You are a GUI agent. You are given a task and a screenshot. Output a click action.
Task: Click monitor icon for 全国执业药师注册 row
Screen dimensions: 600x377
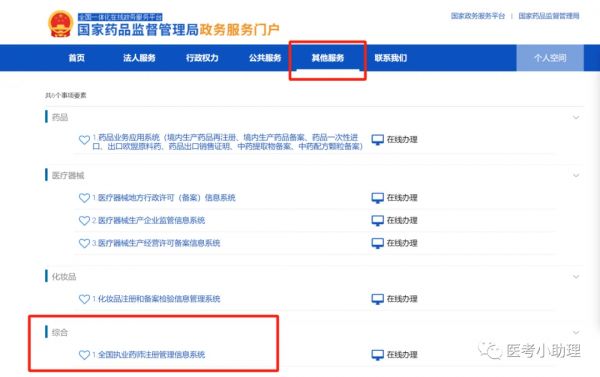pyautogui.click(x=378, y=355)
